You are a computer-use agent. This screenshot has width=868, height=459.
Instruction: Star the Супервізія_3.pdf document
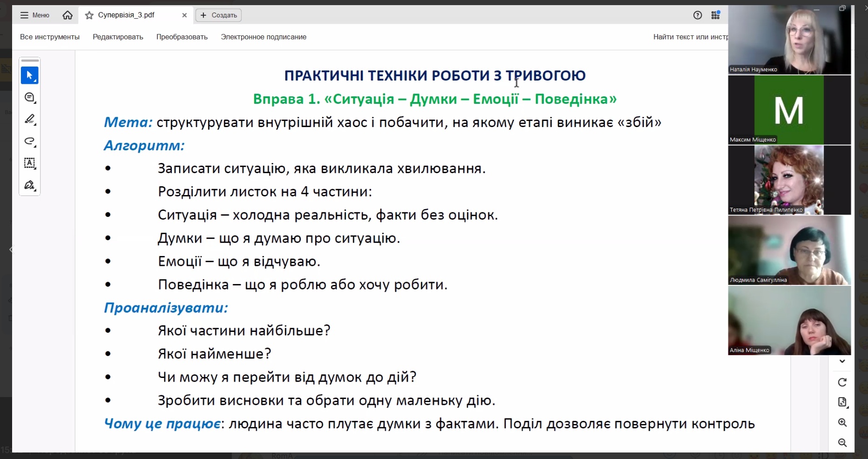(89, 15)
